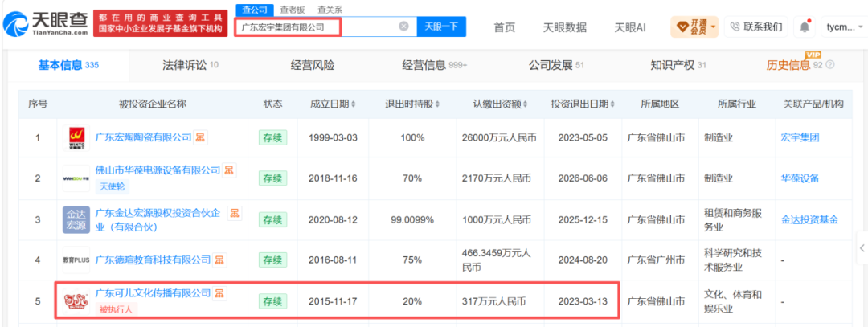Screen dimensions: 868x327
Task: Open 天眼数据 in the top navigation
Action: click(565, 27)
